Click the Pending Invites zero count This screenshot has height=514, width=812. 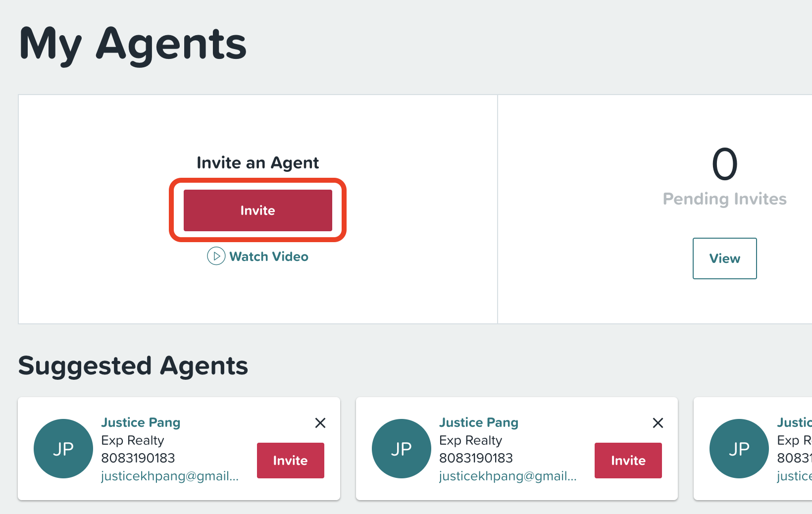725,164
